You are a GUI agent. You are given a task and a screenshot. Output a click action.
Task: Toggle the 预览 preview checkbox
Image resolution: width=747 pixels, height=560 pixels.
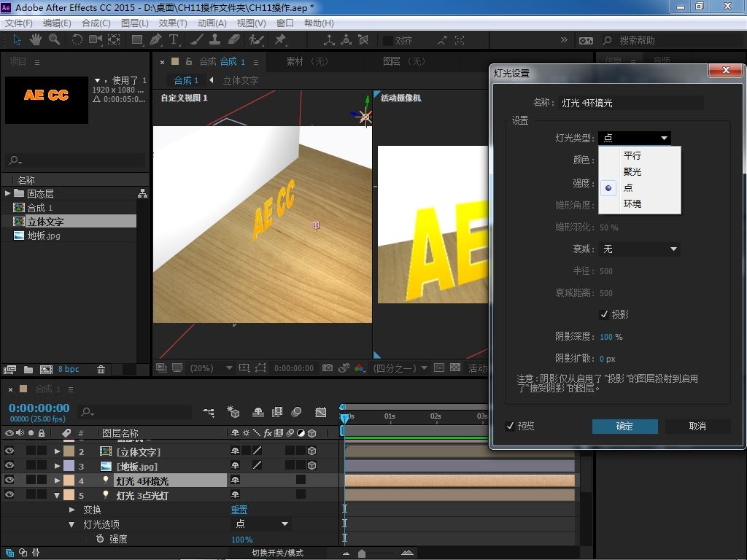click(510, 426)
